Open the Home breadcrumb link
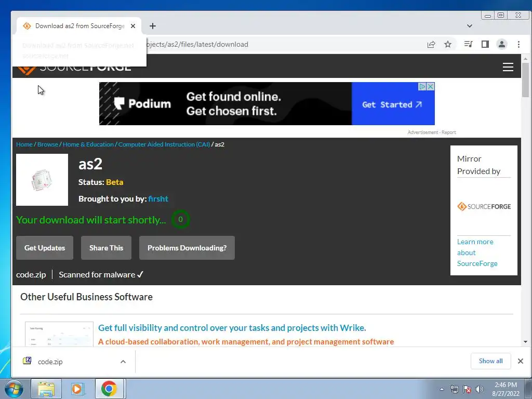 (x=24, y=144)
